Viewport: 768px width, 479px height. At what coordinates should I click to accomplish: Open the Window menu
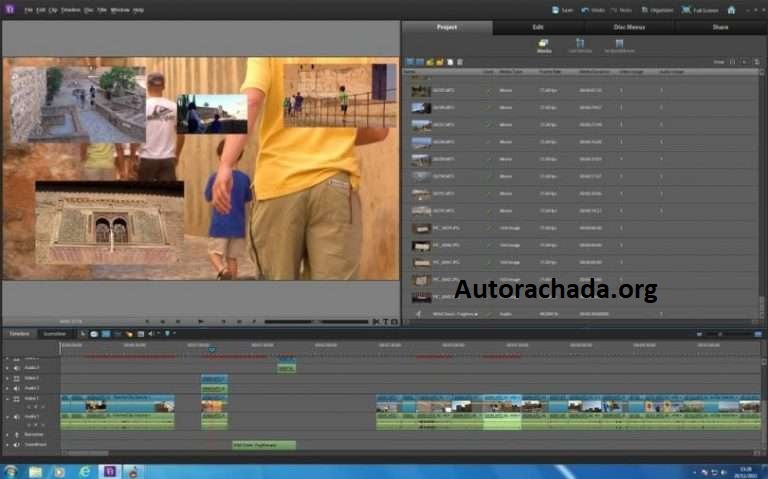click(x=120, y=10)
